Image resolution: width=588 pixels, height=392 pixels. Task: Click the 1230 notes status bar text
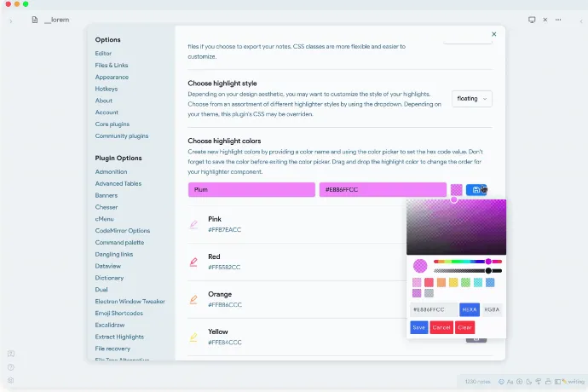click(477, 382)
